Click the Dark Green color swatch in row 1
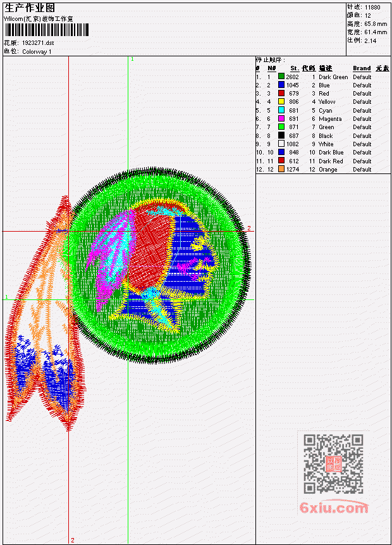Image resolution: width=392 pixels, height=545 pixels. [281, 77]
